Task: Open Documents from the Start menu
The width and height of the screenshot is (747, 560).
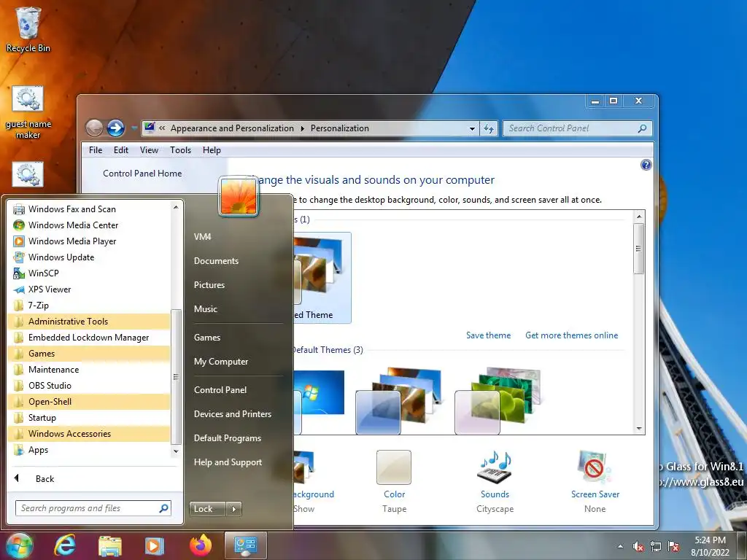Action: [216, 261]
